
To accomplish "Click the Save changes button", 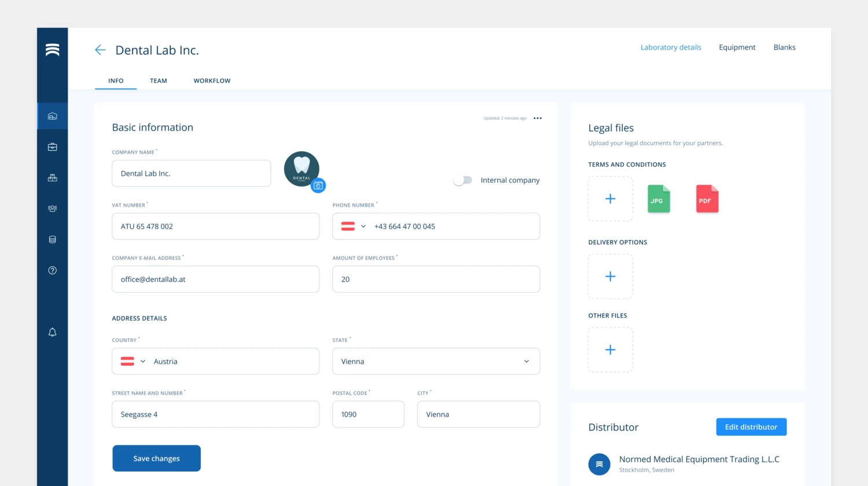I will pyautogui.click(x=156, y=458).
